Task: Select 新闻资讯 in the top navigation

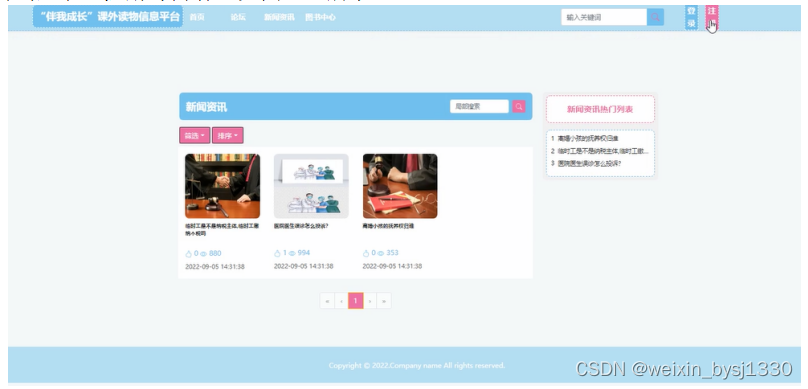Action: [x=279, y=17]
